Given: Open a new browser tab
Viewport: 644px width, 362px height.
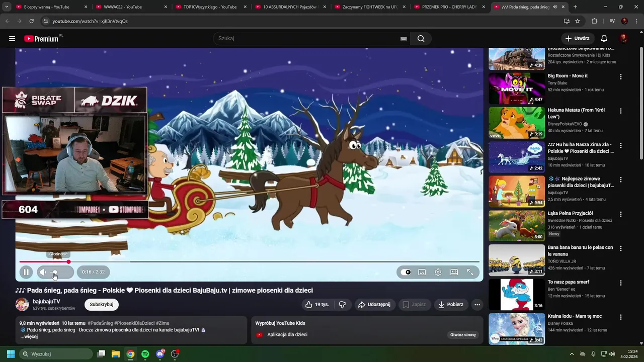Looking at the screenshot, I should 575,7.
